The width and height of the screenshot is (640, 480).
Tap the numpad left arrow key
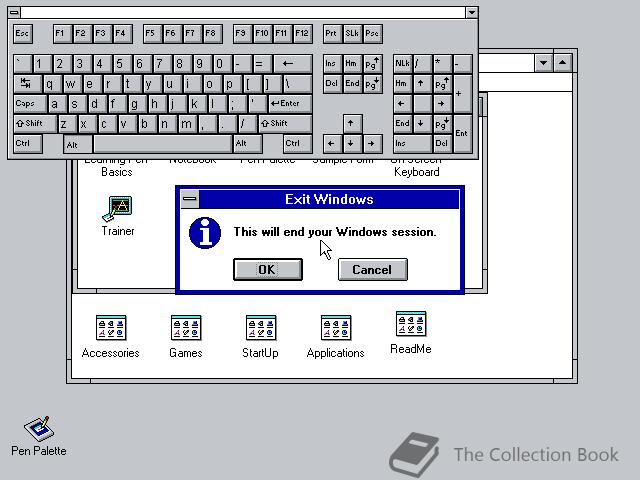coord(402,104)
